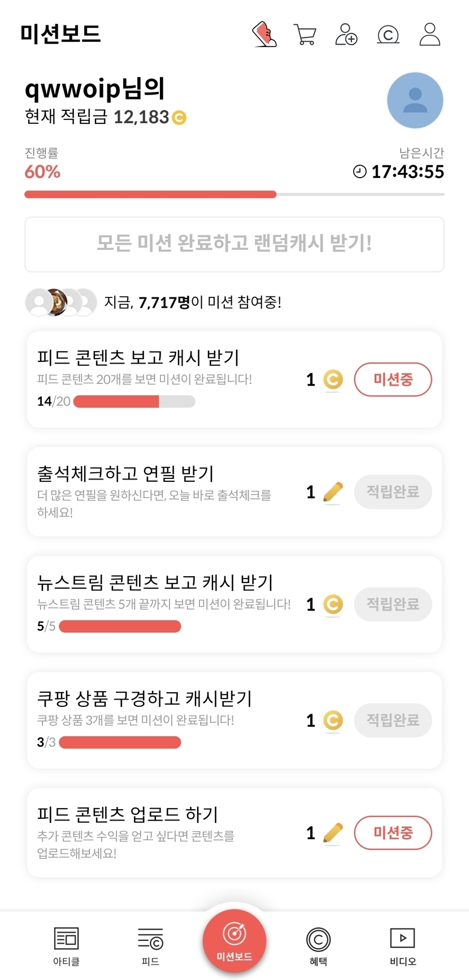Tap the red sneaker icon in header
The height and width of the screenshot is (980, 469).
264,34
